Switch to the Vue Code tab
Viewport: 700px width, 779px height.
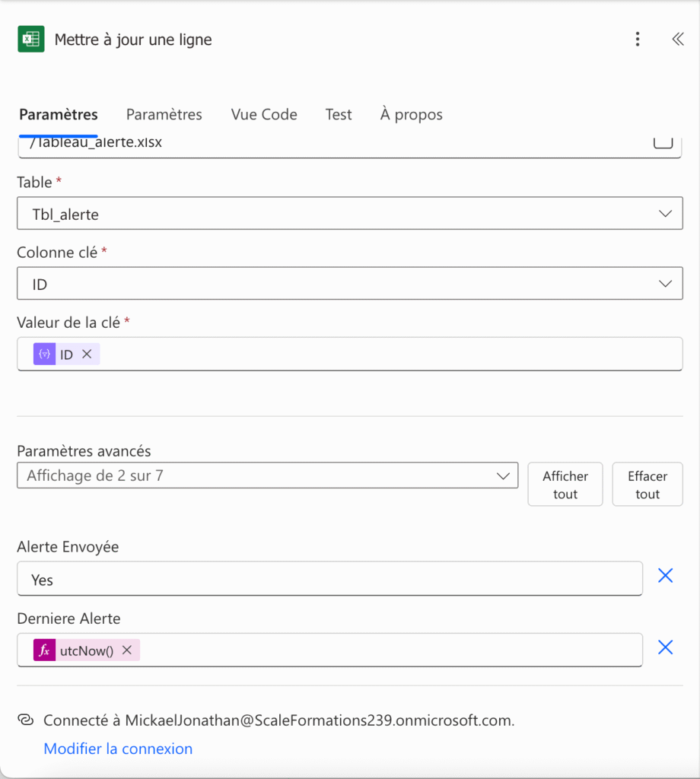[x=263, y=114]
